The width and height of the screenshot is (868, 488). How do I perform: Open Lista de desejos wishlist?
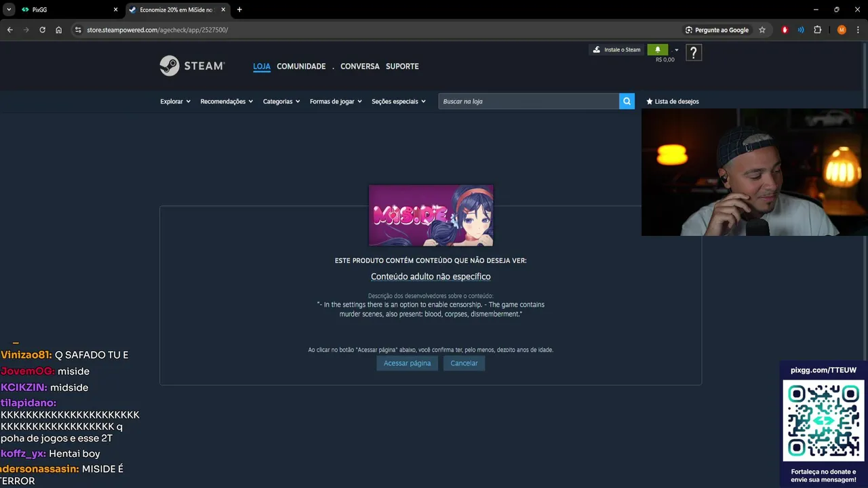click(673, 101)
